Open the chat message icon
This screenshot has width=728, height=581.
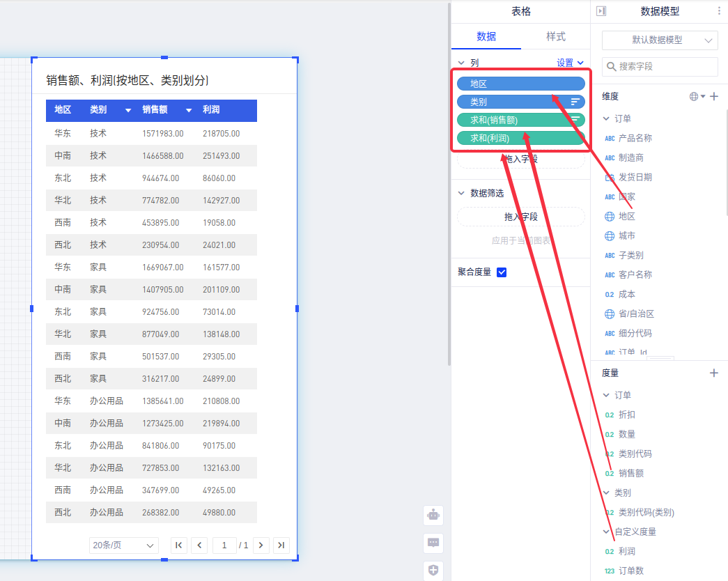[x=433, y=543]
